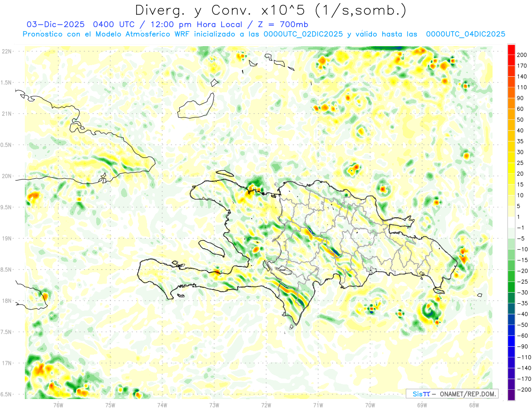
Task: Click the '0.5N' latitude label
Action: pos(7,145)
